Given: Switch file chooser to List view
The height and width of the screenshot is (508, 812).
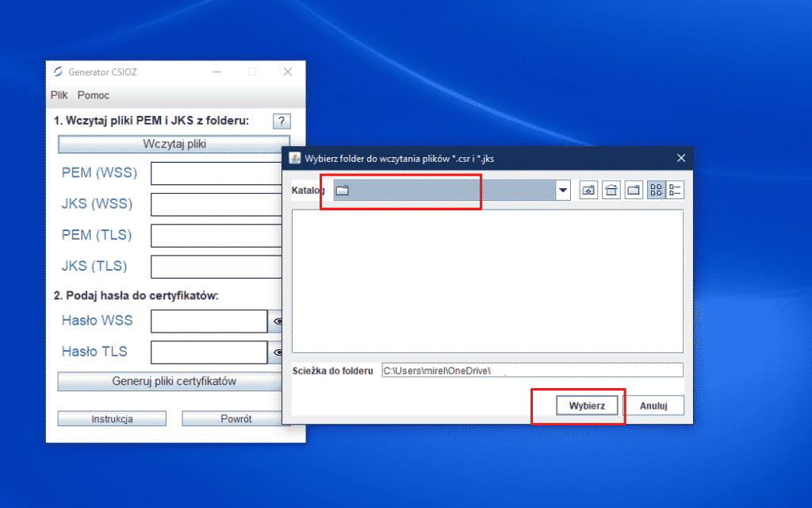Looking at the screenshot, I should (656, 190).
